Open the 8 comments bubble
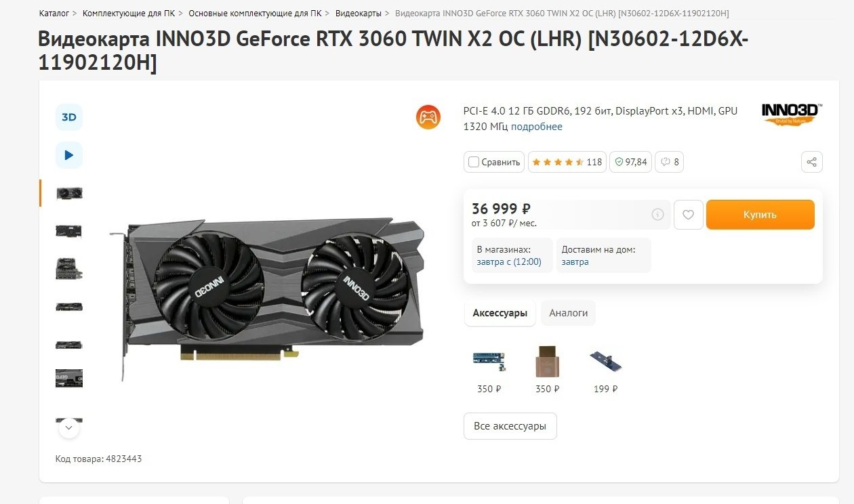This screenshot has height=504, width=854. [670, 162]
